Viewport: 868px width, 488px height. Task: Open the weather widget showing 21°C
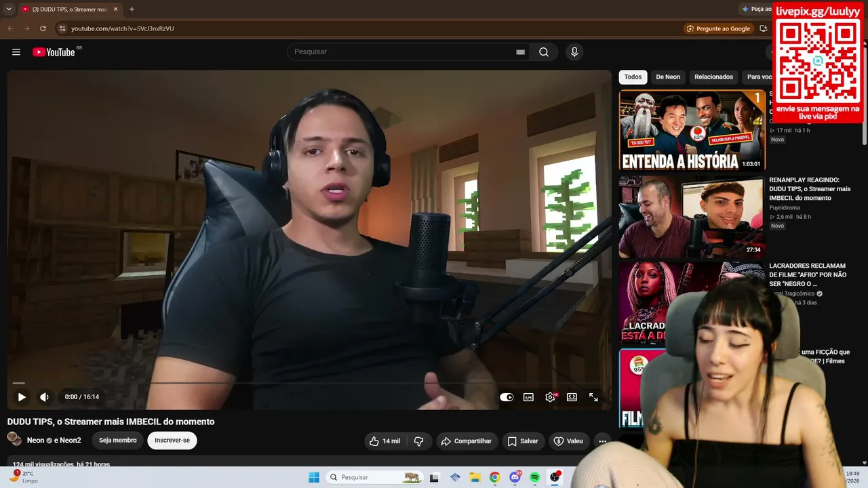pyautogui.click(x=22, y=477)
